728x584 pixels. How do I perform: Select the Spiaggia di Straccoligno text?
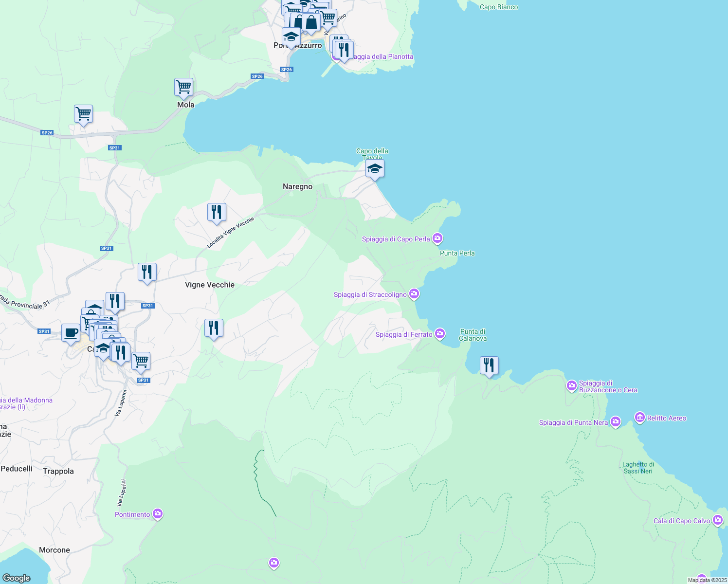(x=370, y=294)
